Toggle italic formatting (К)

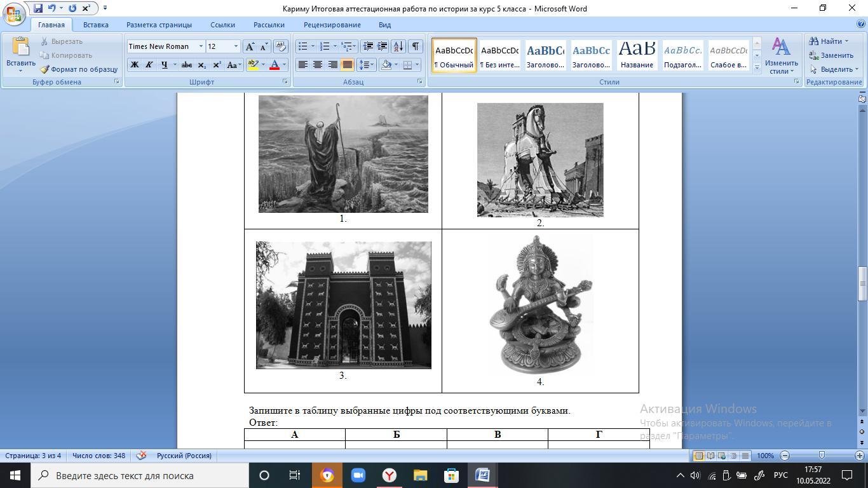click(149, 65)
